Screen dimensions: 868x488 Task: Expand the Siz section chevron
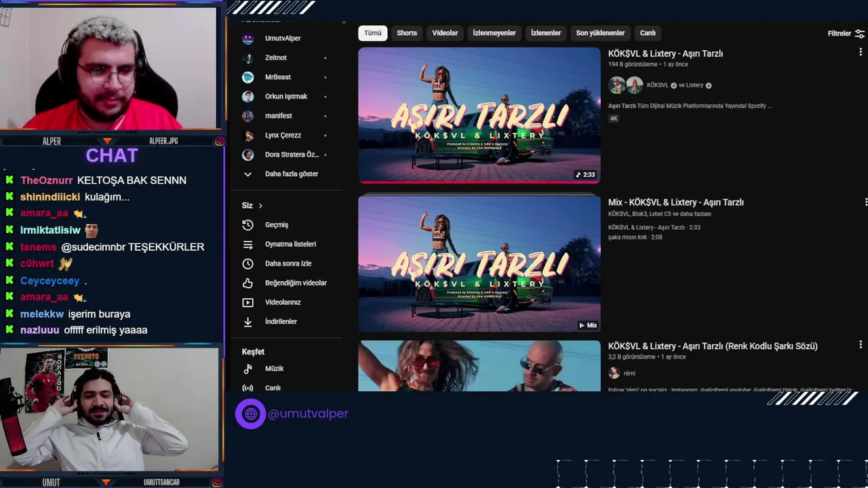[x=260, y=205]
